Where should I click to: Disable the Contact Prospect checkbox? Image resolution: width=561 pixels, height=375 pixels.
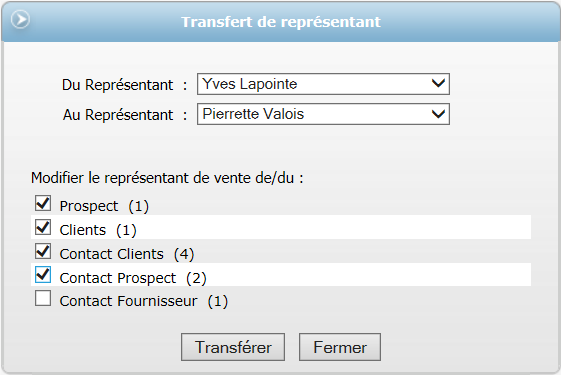click(43, 275)
